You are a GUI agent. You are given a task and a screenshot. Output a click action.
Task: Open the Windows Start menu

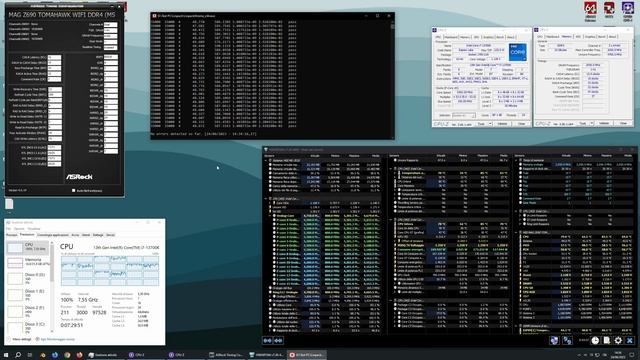(6, 355)
